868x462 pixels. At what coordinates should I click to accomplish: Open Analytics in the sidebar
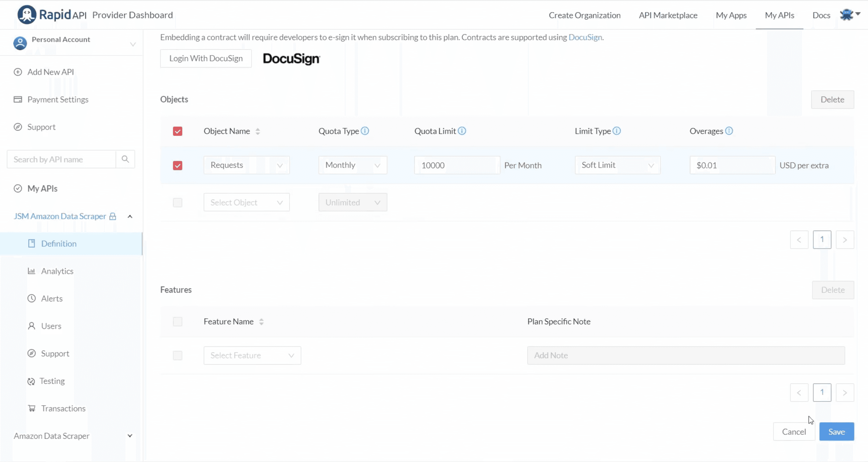click(57, 271)
